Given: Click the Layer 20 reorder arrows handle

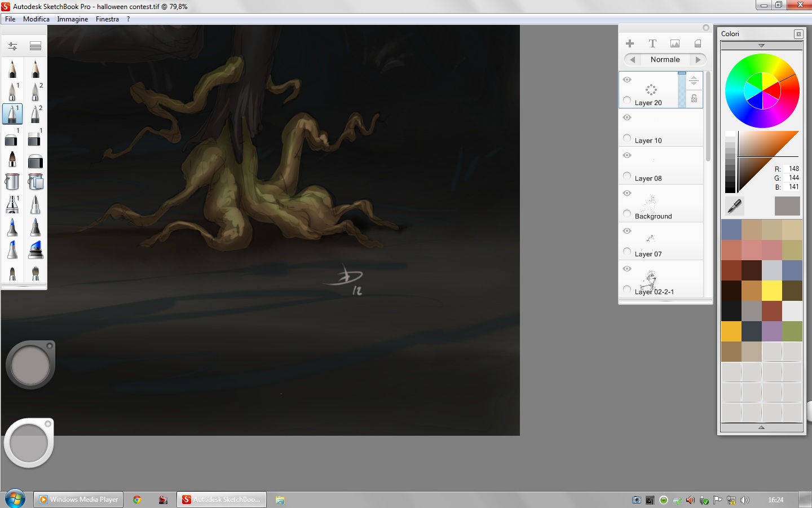Looking at the screenshot, I should (694, 81).
